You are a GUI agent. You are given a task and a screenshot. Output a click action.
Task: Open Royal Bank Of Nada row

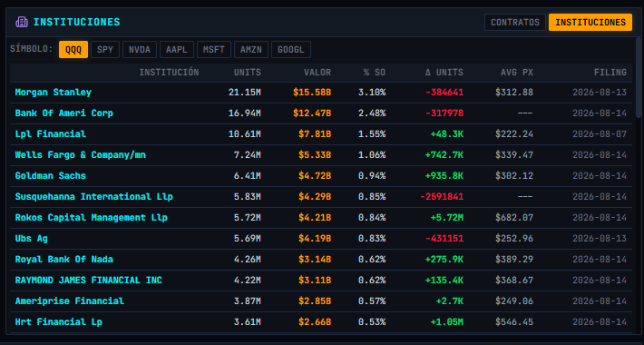point(321,260)
